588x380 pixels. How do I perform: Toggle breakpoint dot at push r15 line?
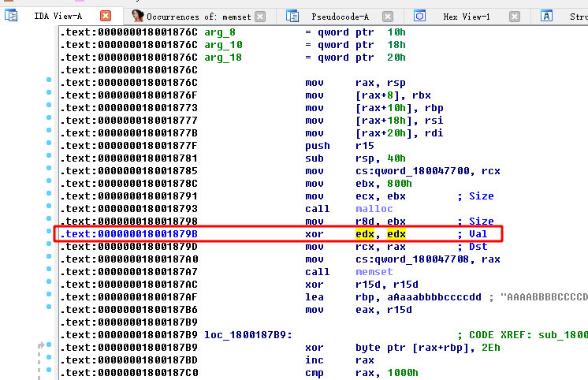[x=49, y=143]
